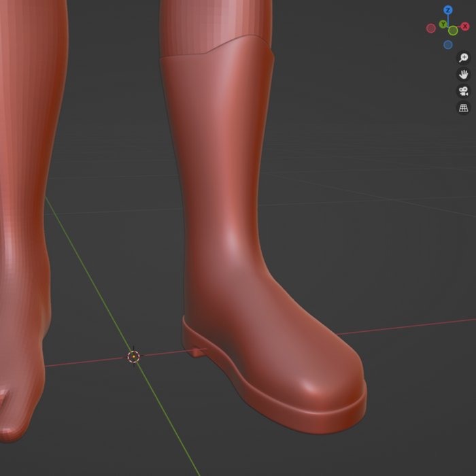476x476 pixels.
Task: Click the small heel tab behind the boot
Action: [197, 352]
